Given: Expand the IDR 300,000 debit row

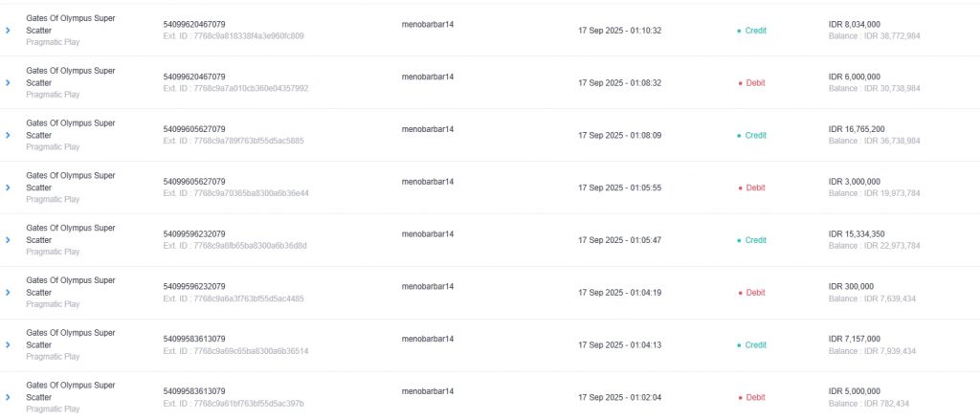Looking at the screenshot, I should (8, 293).
